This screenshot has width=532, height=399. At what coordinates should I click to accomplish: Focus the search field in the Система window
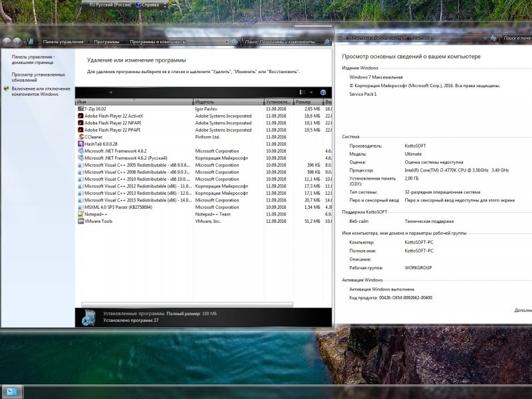click(517, 39)
